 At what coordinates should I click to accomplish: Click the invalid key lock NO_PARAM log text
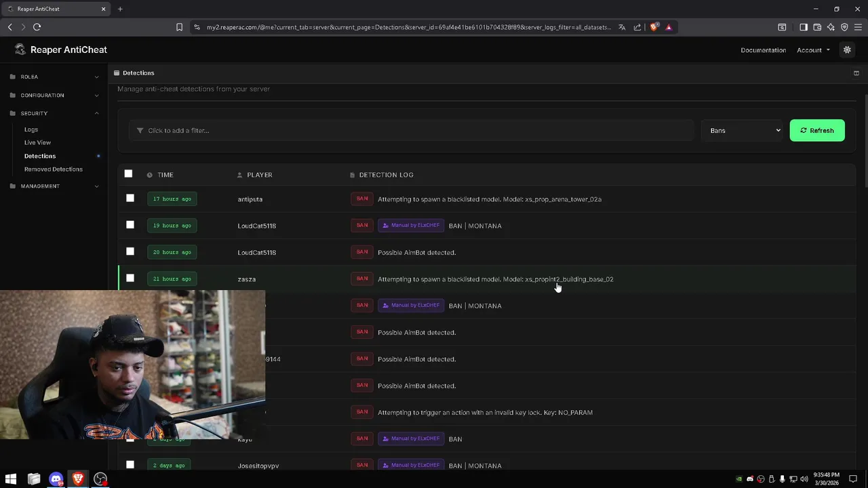485,412
